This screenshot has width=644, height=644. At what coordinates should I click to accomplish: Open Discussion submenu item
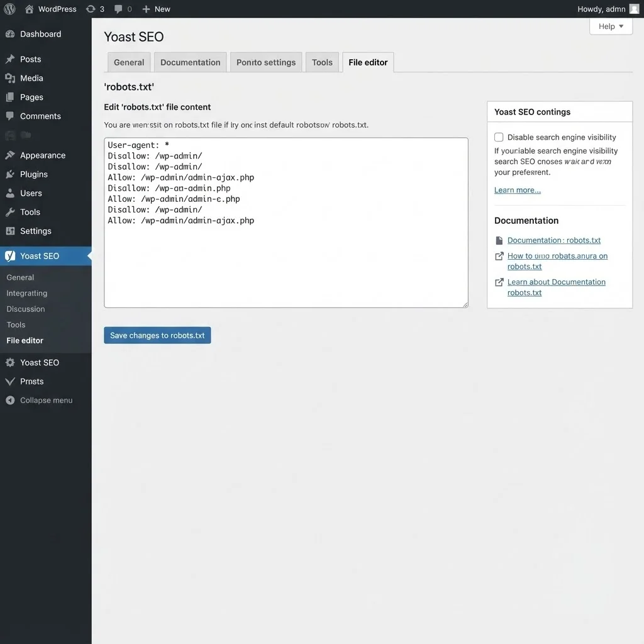coord(25,309)
